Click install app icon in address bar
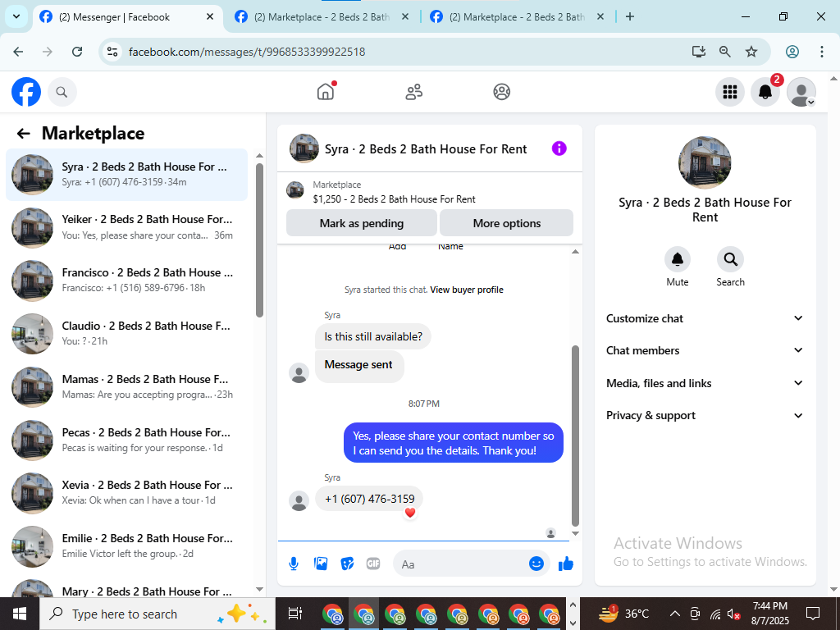This screenshot has width=840, height=630. [x=698, y=52]
